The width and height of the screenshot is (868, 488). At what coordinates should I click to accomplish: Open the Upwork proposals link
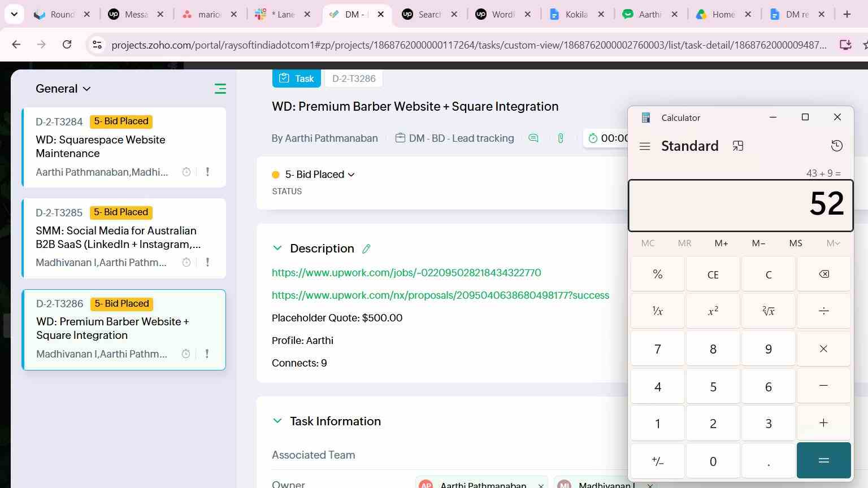[440, 295]
